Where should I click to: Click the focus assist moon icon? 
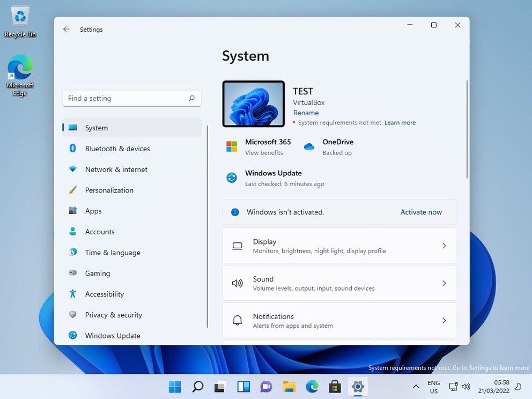[x=518, y=387]
